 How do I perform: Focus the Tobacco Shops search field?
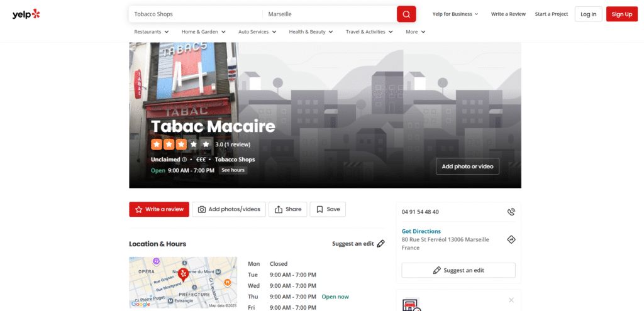(196, 14)
